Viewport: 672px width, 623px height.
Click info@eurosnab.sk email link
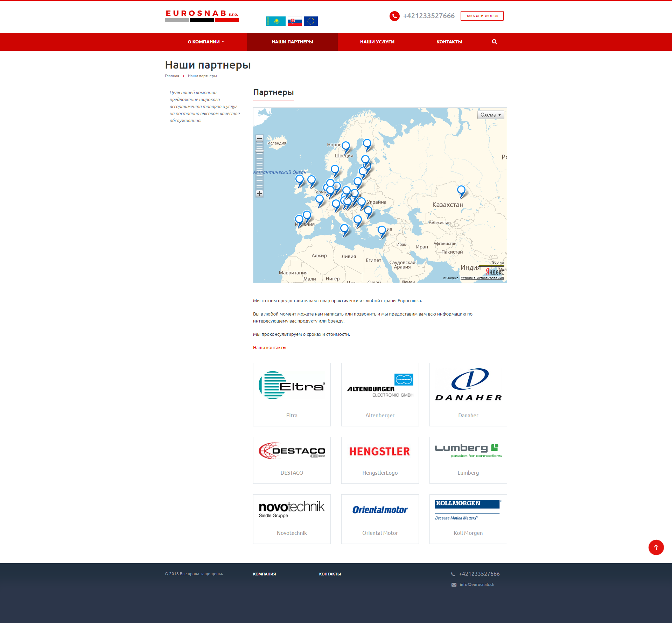click(x=477, y=585)
